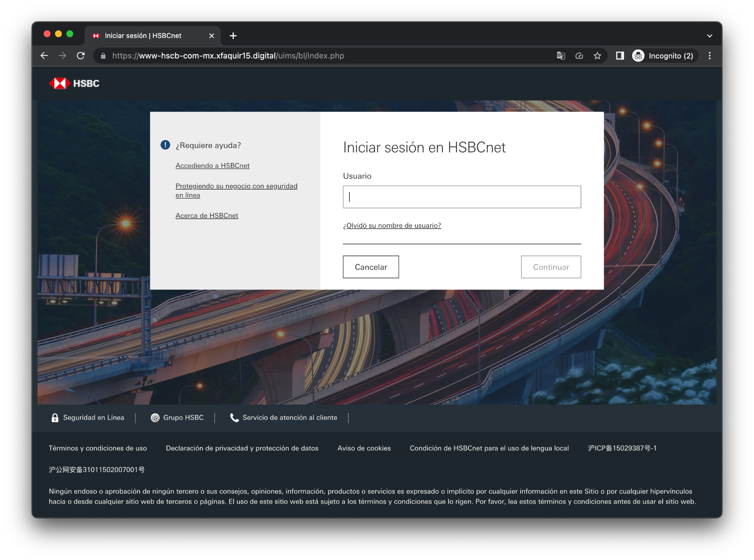Image resolution: width=754 pixels, height=560 pixels.
Task: Click the padlock icon beside Seguridad en Línea
Action: (x=55, y=418)
